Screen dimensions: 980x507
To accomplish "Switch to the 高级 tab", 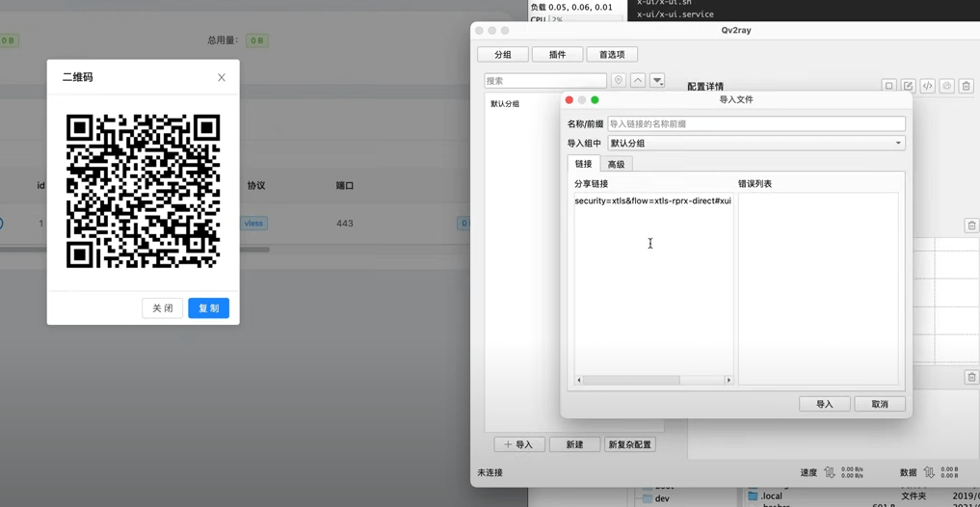I will coord(617,165).
